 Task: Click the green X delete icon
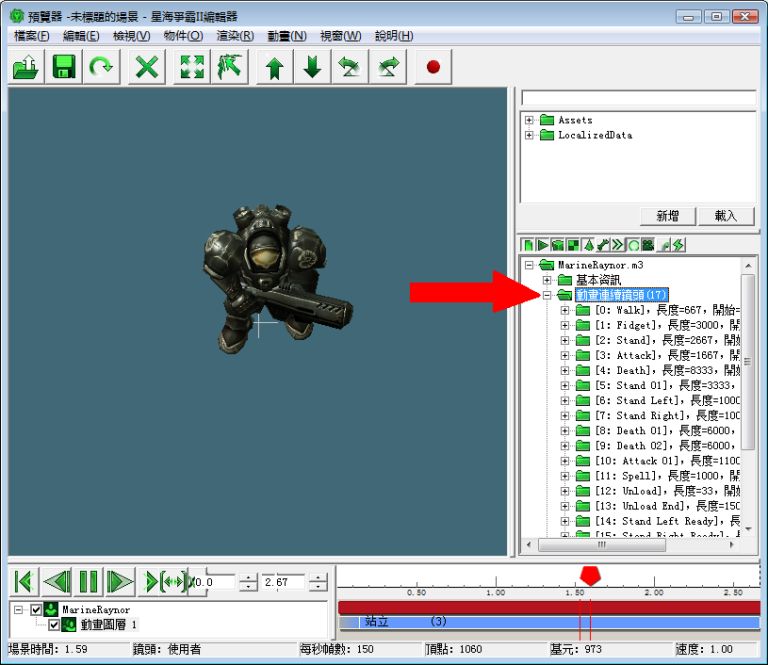(146, 67)
